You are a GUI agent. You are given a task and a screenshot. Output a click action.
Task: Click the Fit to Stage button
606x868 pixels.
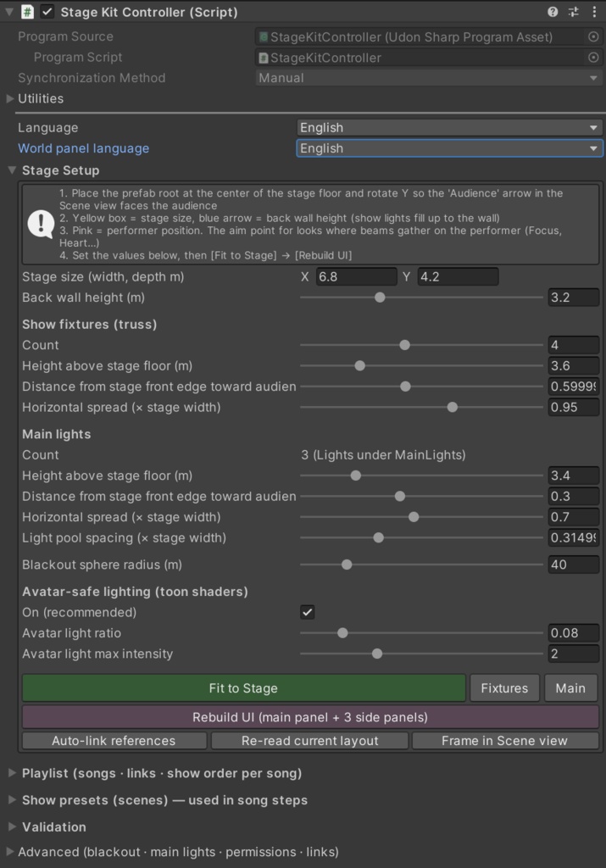point(243,688)
